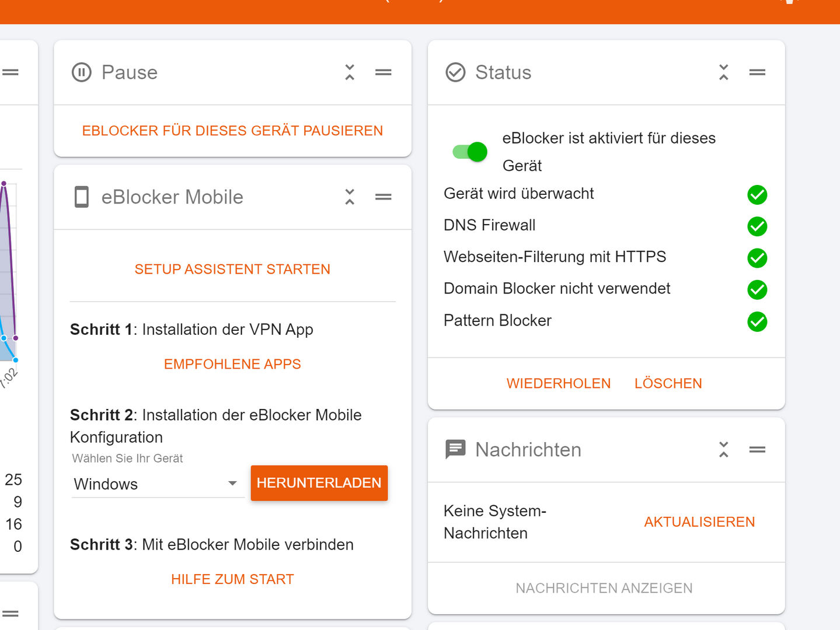
Task: Click the Nachrichten message bubble icon
Action: click(455, 450)
